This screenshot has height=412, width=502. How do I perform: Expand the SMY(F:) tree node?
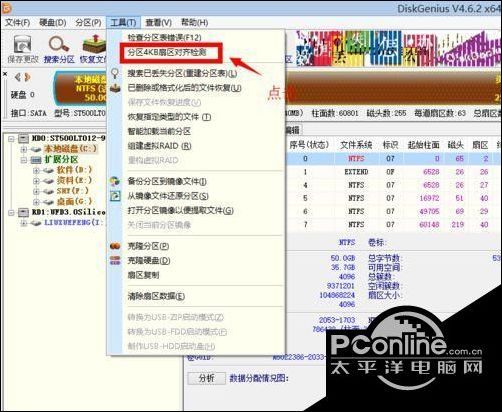click(x=36, y=191)
